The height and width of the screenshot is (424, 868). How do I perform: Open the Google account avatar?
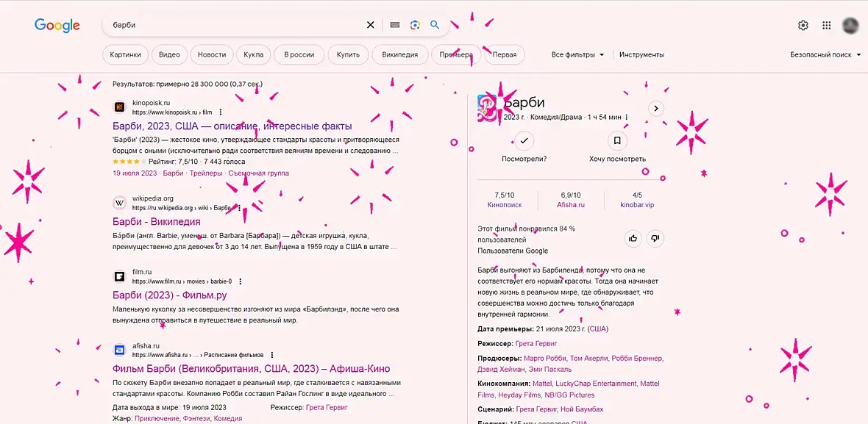(x=850, y=26)
